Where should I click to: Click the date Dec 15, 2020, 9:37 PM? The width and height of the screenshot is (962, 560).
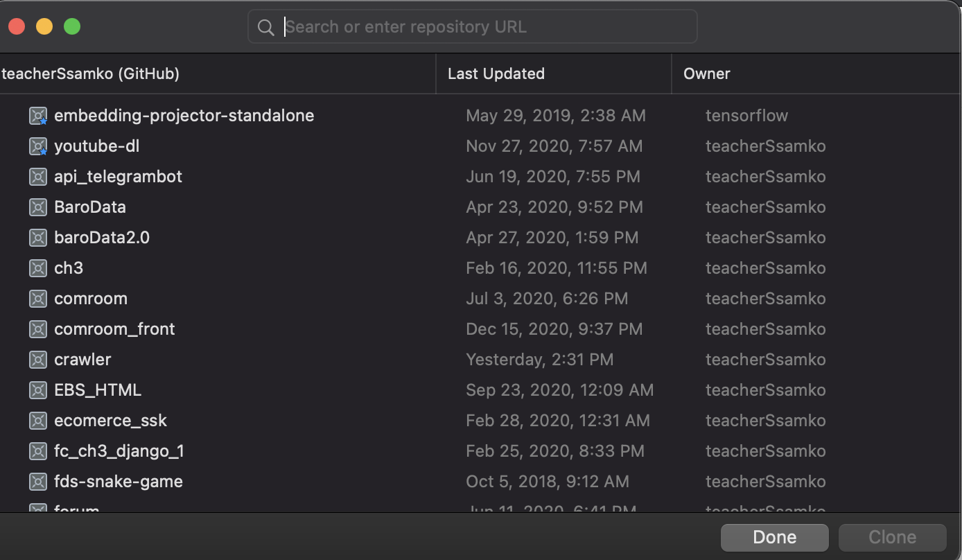(554, 329)
